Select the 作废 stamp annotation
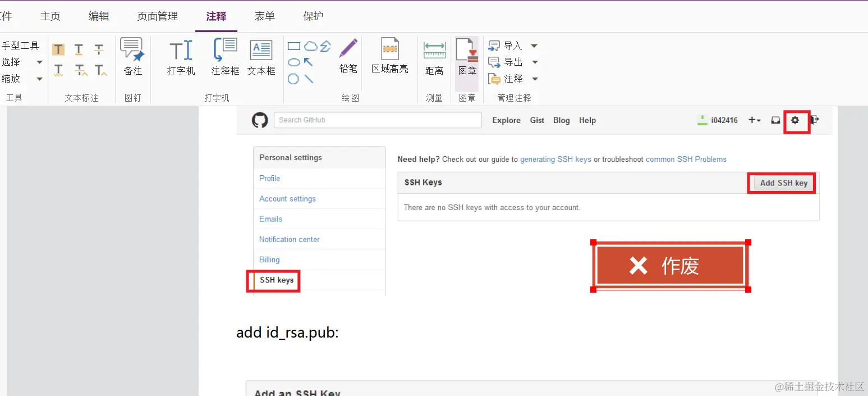The image size is (868, 396). pos(670,266)
